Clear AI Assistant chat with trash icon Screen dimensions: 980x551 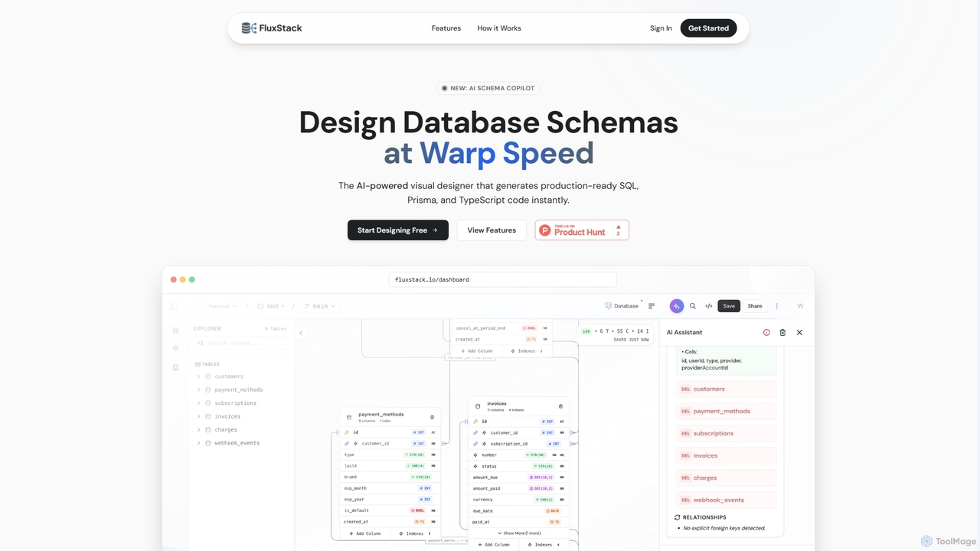(x=782, y=333)
